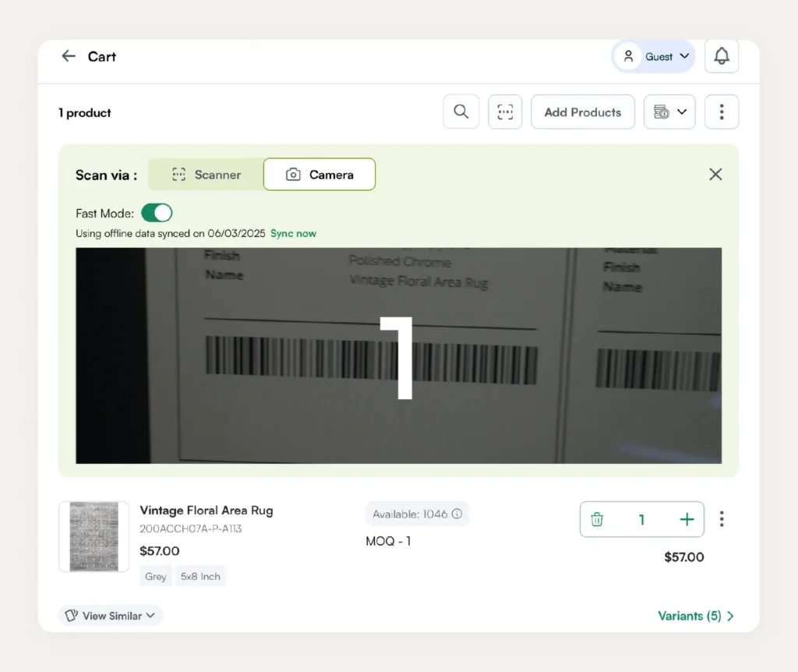Switch to the Camera tab

[320, 175]
